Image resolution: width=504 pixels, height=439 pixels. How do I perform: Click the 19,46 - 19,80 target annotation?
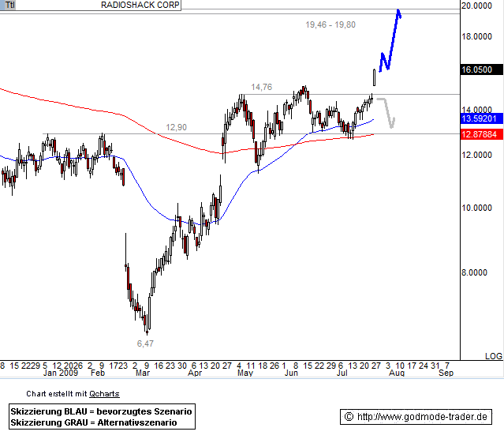(x=330, y=24)
